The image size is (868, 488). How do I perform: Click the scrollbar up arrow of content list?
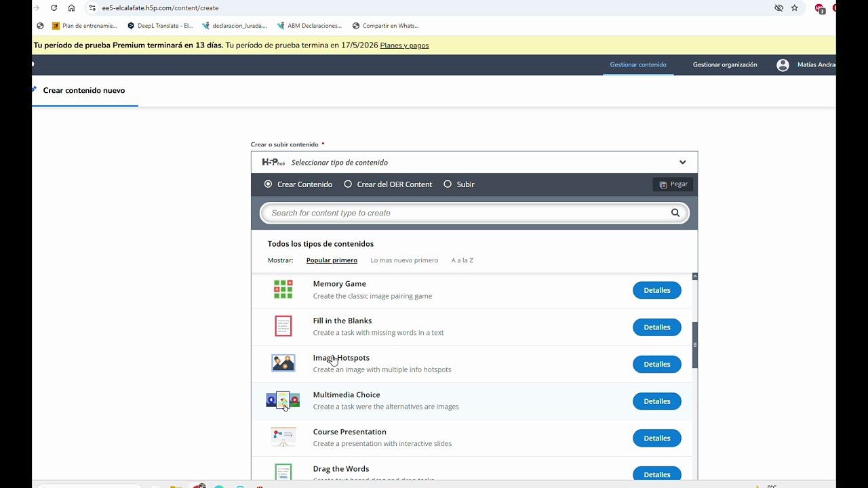pyautogui.click(x=695, y=277)
